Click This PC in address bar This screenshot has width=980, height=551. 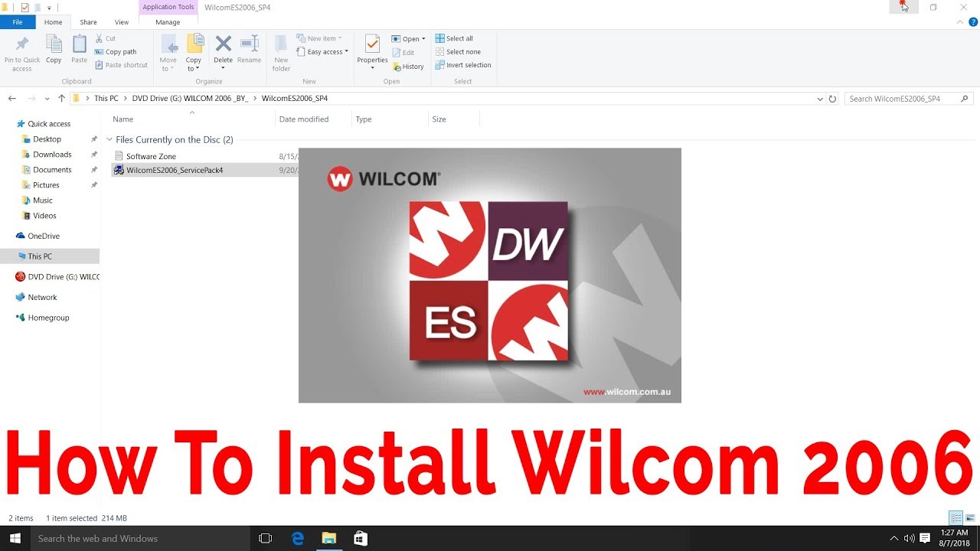(106, 99)
